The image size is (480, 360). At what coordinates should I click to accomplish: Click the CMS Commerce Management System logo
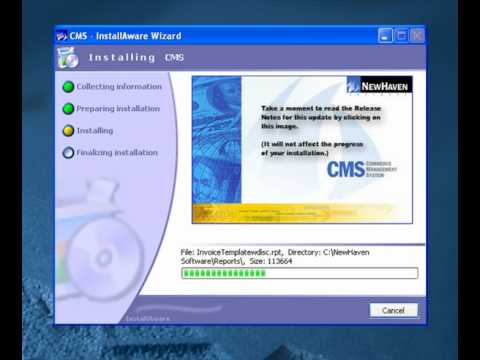362,169
